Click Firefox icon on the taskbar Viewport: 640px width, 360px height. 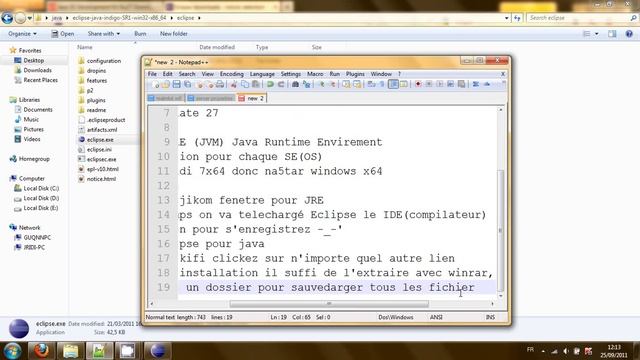[x=41, y=351]
